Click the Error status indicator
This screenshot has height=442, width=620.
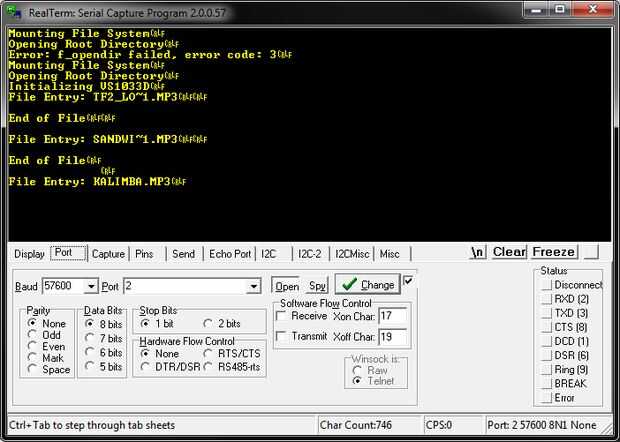(547, 398)
